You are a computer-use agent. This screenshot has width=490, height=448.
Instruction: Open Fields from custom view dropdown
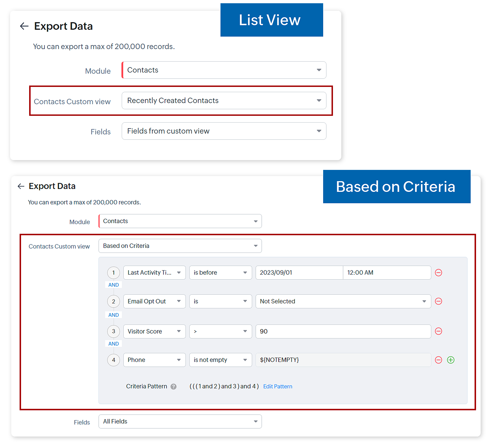point(224,131)
